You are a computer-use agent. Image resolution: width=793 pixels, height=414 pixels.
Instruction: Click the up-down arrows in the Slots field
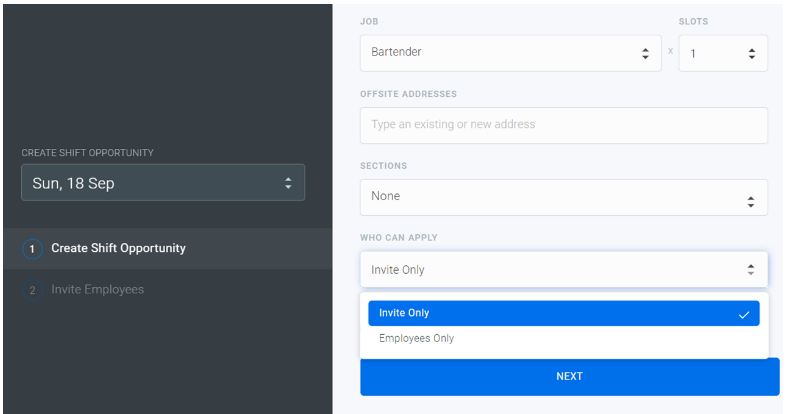point(751,54)
